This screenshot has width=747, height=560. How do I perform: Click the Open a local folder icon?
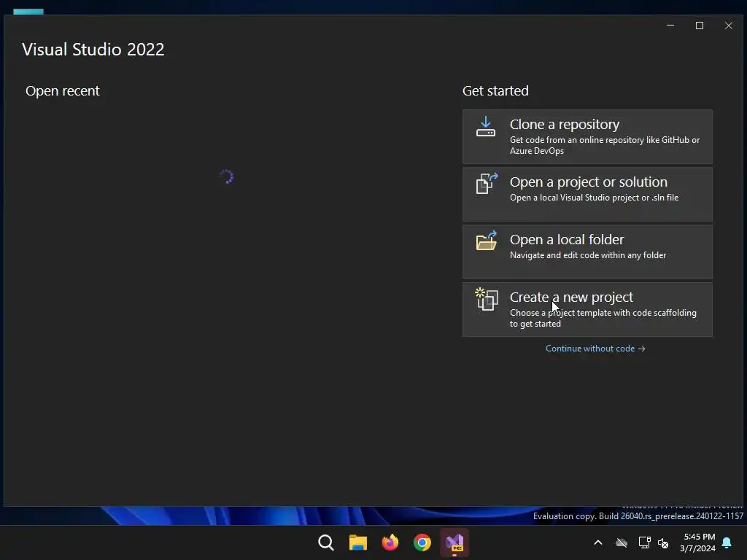(x=487, y=241)
